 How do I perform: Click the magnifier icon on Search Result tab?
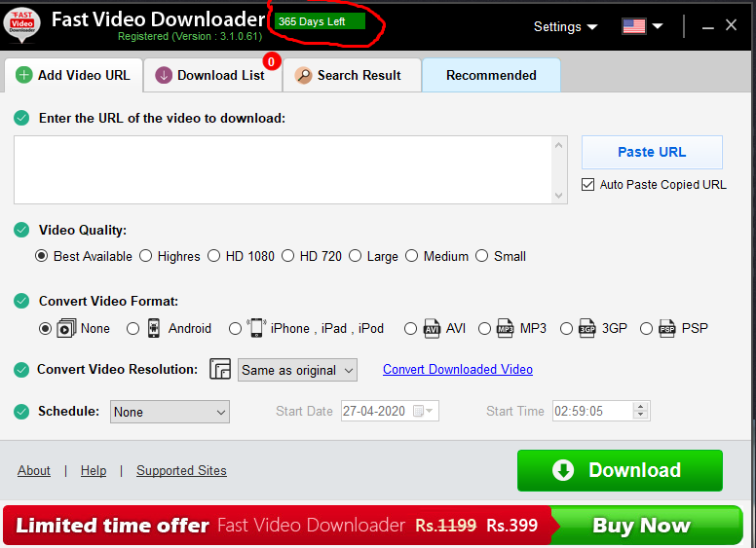[303, 75]
